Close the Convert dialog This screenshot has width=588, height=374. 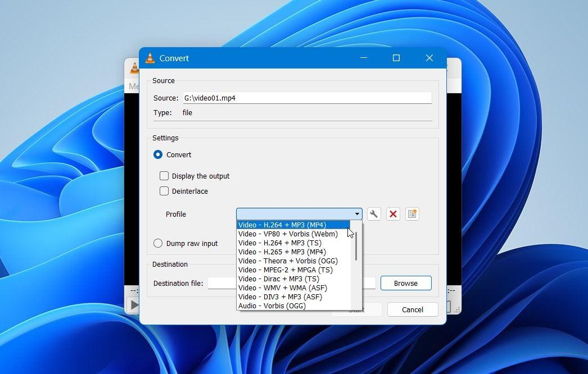429,58
